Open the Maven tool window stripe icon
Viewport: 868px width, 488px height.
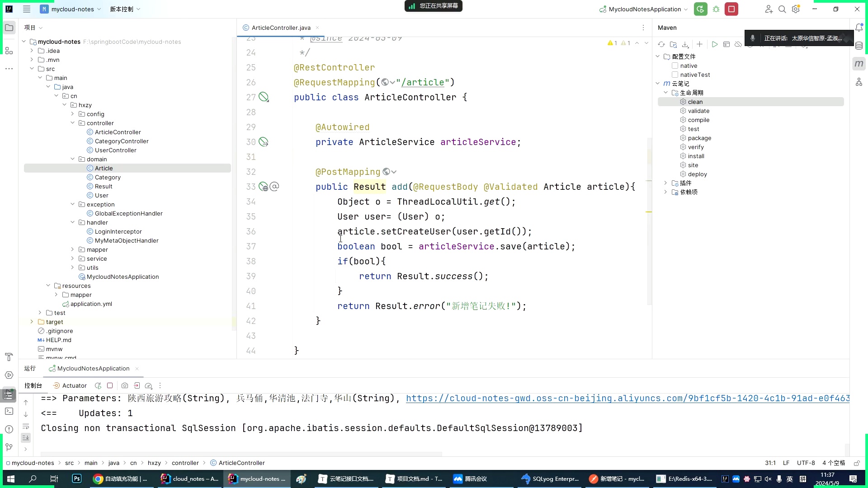pos(859,63)
